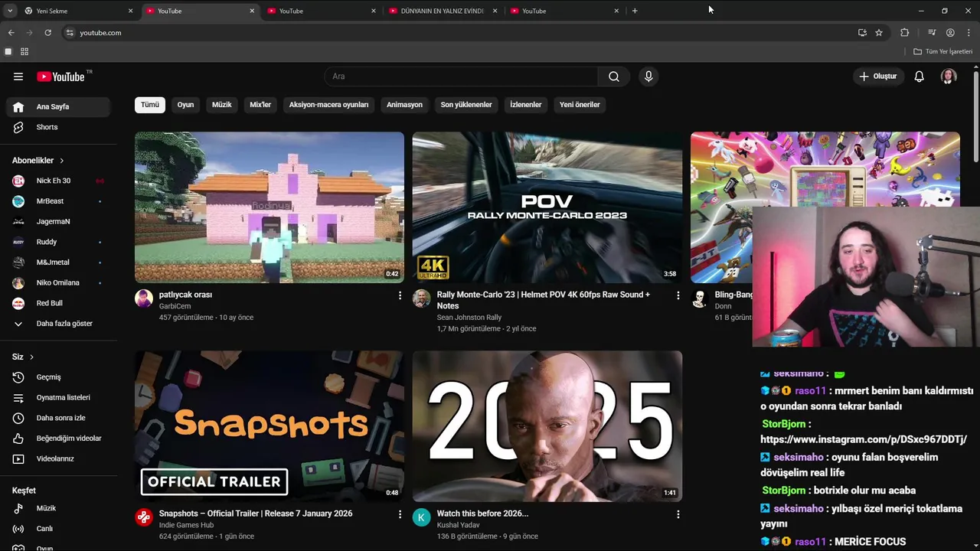980x551 pixels.
Task: Click the YouTube logo
Action: pyautogui.click(x=61, y=77)
